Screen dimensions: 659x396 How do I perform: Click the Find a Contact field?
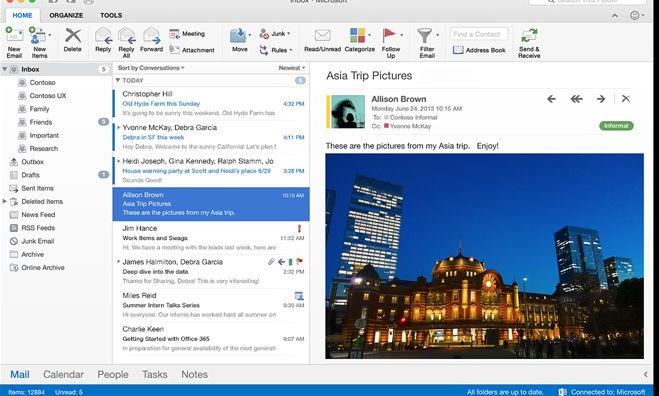coord(479,34)
